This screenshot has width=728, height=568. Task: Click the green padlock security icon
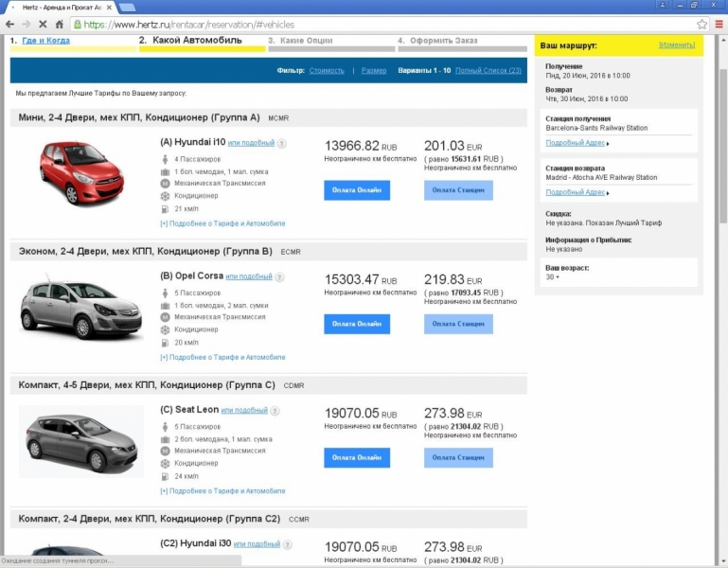coord(78,25)
